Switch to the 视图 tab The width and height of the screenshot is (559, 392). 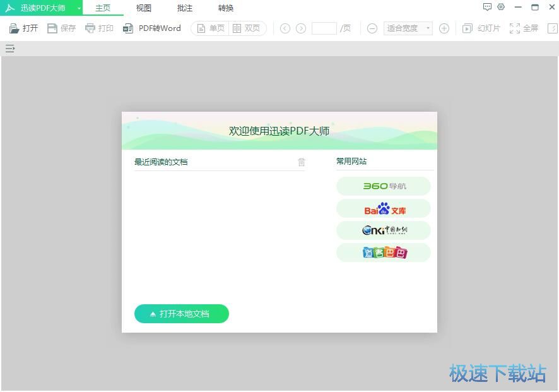tap(143, 8)
